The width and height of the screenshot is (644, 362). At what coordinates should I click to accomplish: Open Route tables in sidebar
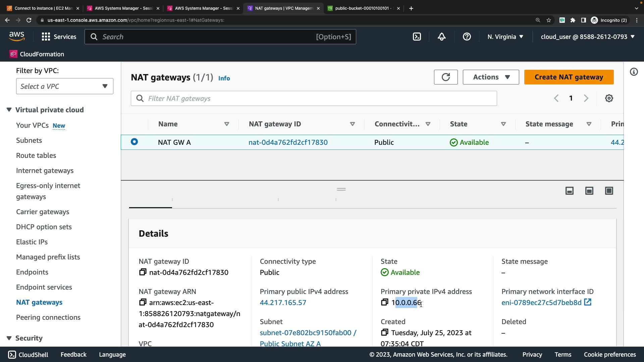(36, 156)
